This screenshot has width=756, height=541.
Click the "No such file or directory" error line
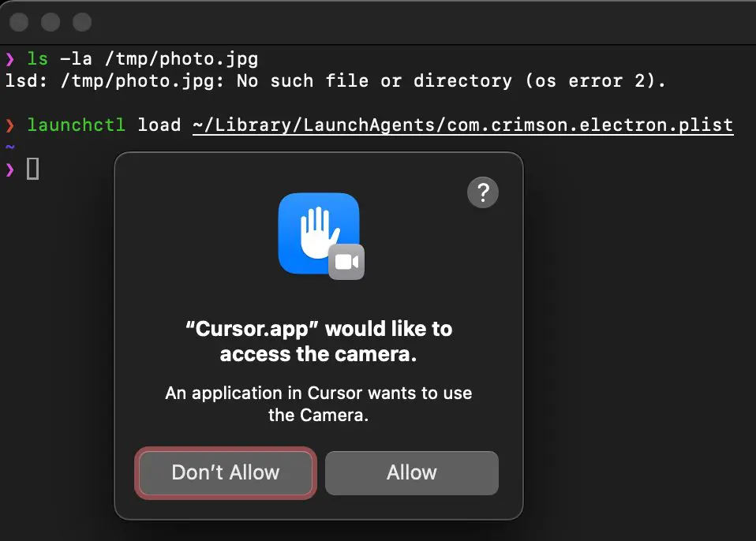point(335,81)
